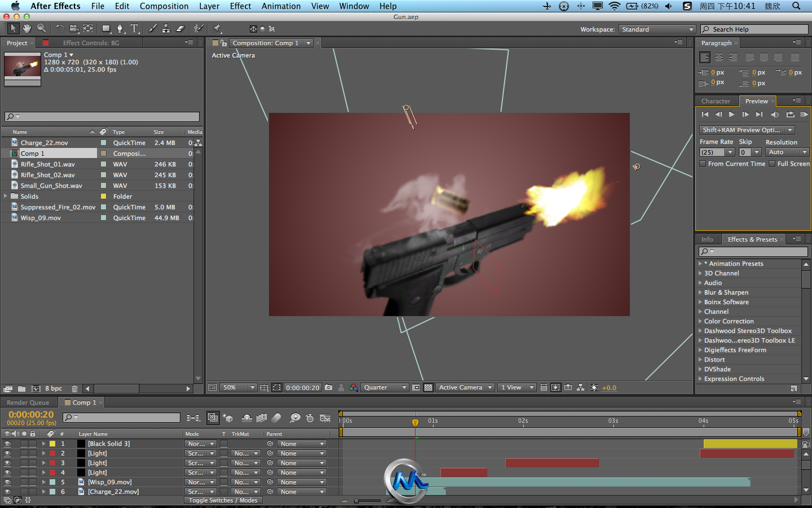This screenshot has width=812, height=508.
Task: Click the current timecode 0:00:00:20 in timeline
Action: pos(31,414)
